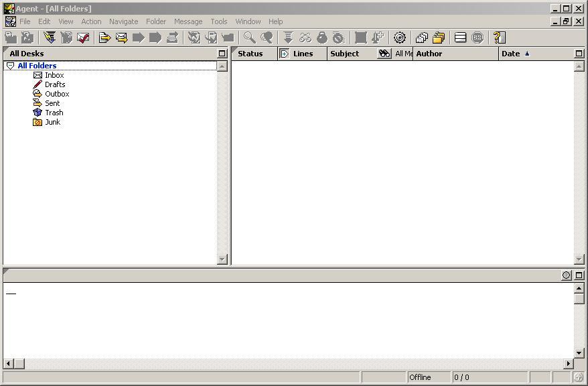Click the horizontal pane layout toolbar icon
The height and width of the screenshot is (386, 588).
(x=460, y=38)
